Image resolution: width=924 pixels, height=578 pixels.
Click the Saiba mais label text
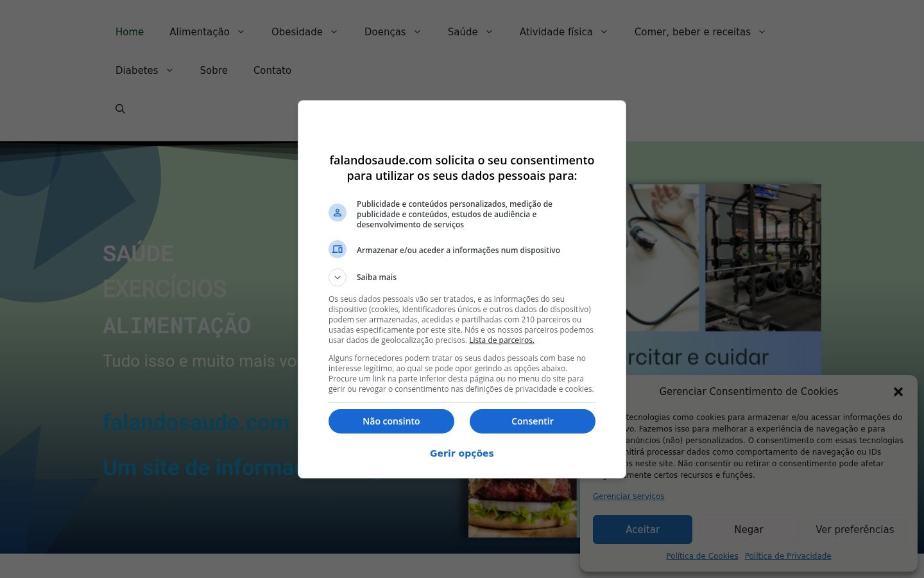coord(377,277)
